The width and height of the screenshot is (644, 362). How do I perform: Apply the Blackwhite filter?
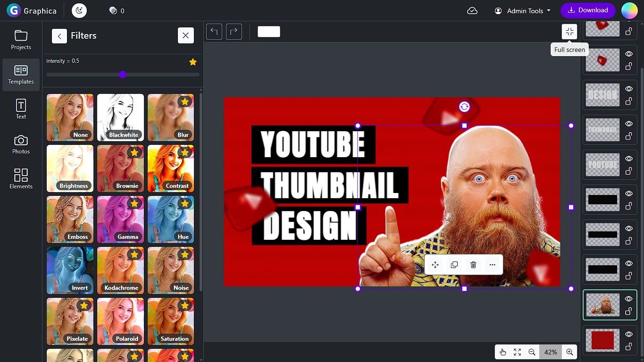(x=120, y=118)
